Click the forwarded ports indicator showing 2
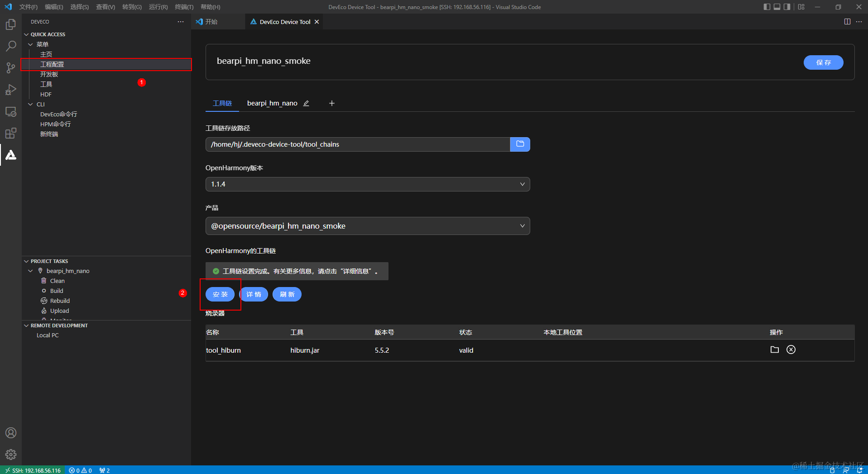Screen dimensions: 868x474 pyautogui.click(x=105, y=470)
